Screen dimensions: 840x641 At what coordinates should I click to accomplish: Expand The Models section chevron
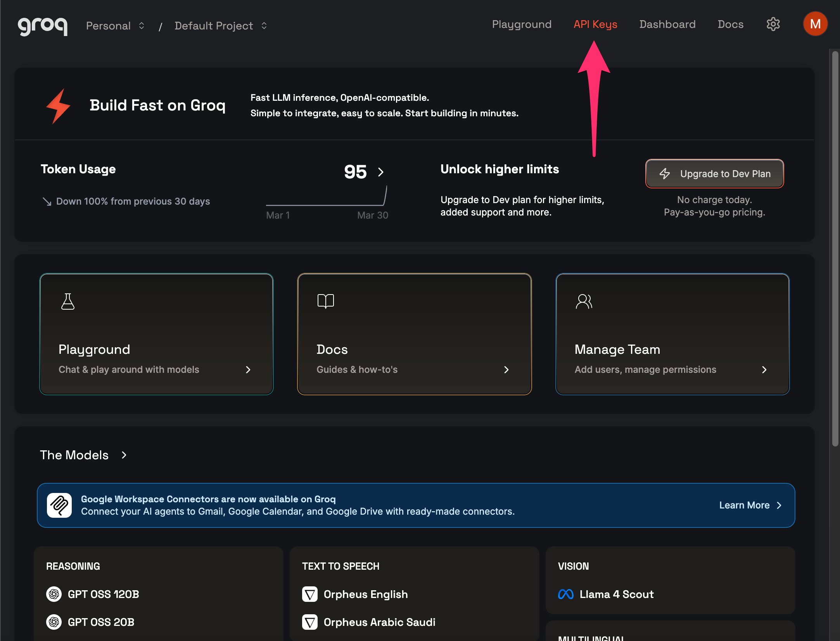[124, 455]
